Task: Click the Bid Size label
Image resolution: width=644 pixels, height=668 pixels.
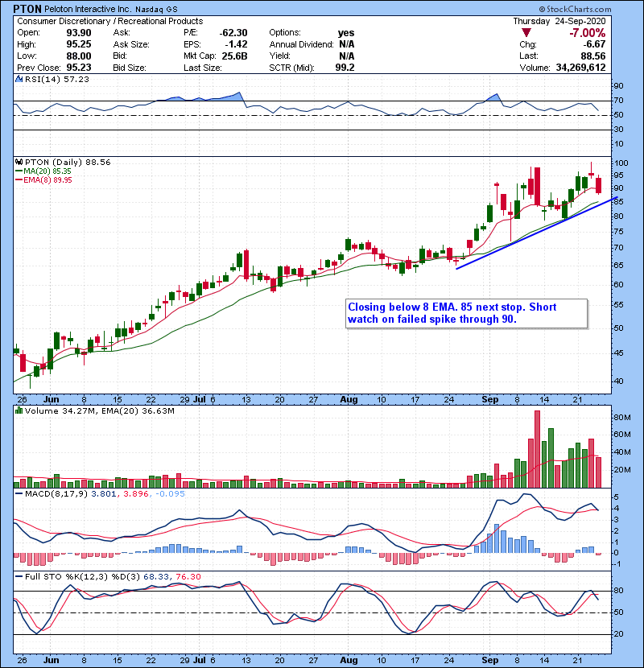Action: (x=130, y=68)
